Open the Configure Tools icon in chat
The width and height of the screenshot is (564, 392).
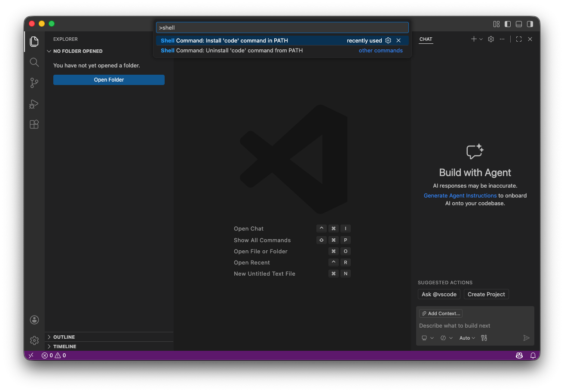pos(484,338)
